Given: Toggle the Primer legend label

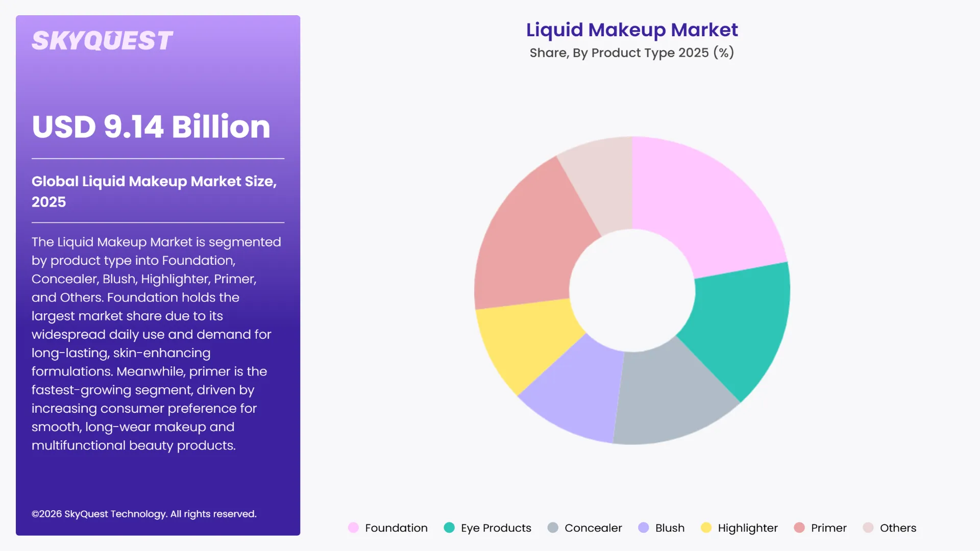Looking at the screenshot, I should click(828, 528).
